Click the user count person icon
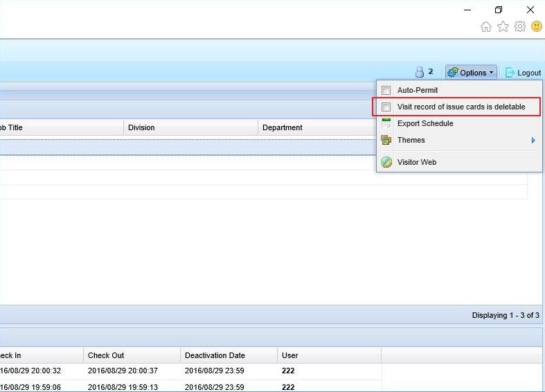Viewport: 545px width, 392px height. pos(420,72)
